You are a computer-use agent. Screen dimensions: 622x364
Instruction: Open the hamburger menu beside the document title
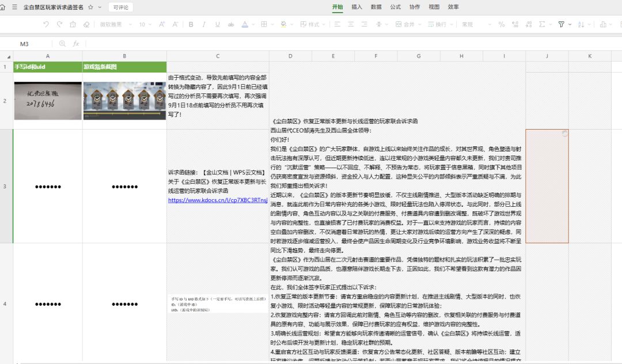coord(14,7)
